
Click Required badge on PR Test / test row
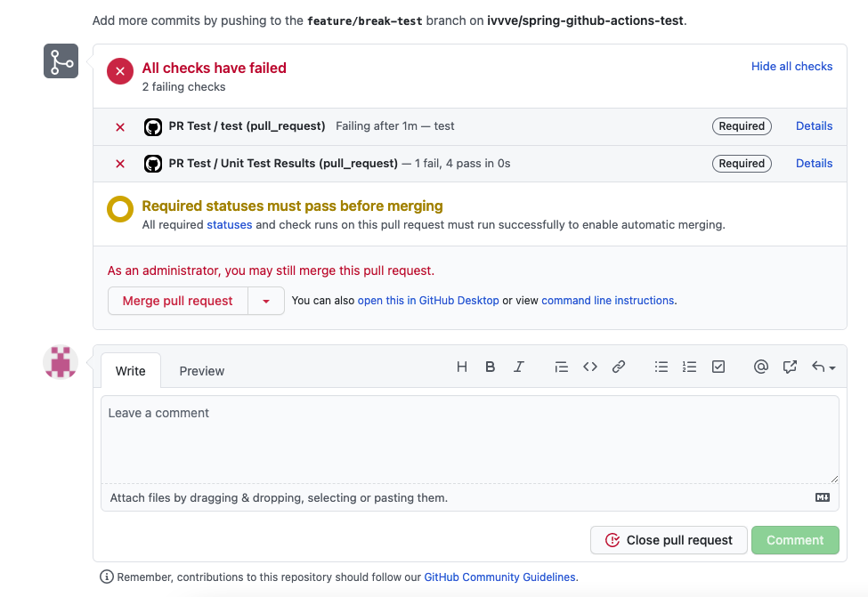[742, 126]
